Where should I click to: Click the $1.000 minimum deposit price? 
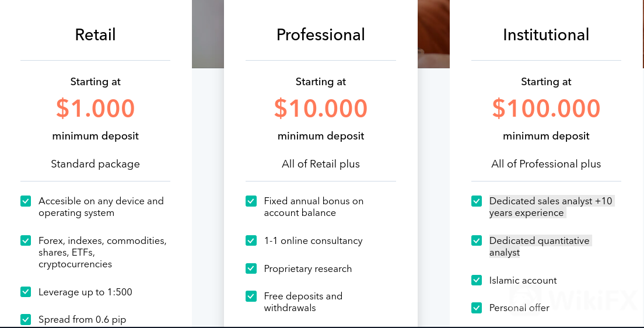coord(95,108)
